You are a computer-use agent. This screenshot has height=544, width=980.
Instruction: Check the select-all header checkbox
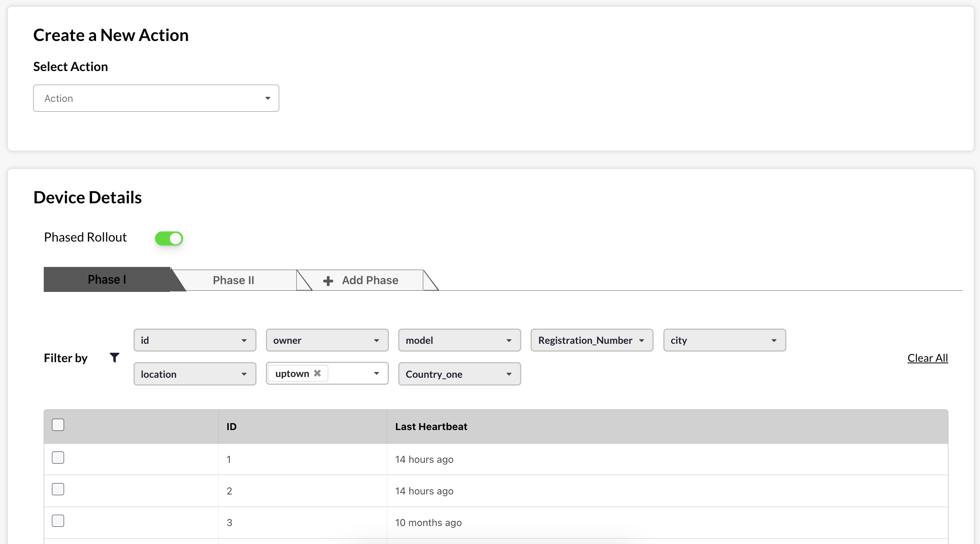(x=58, y=425)
